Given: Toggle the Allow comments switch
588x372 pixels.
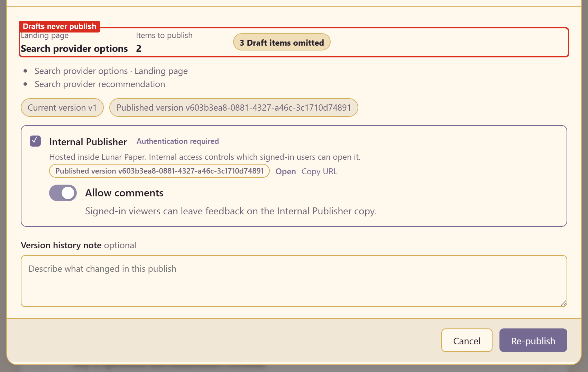Looking at the screenshot, I should (x=63, y=193).
